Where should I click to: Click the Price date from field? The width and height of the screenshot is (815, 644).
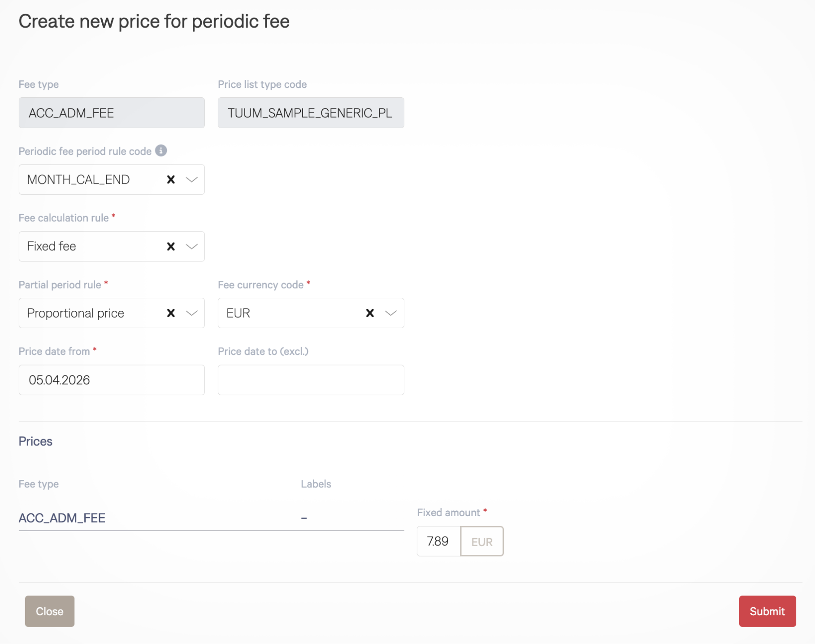pos(112,380)
